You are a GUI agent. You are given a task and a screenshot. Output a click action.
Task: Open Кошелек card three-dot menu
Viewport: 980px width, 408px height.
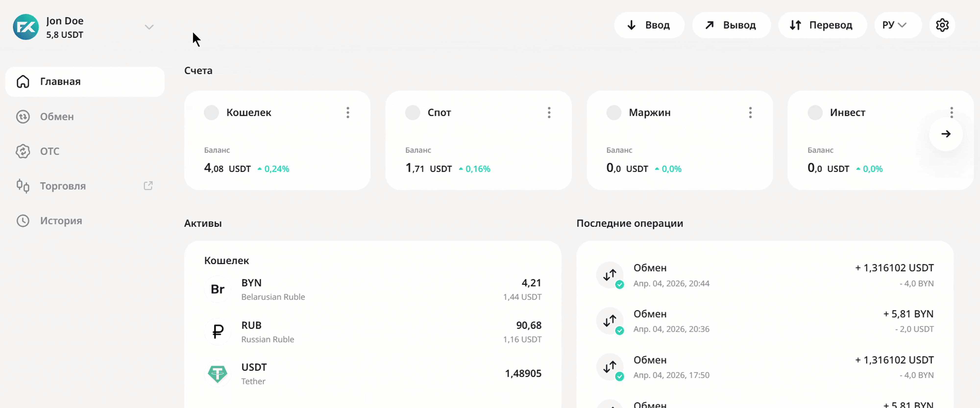[348, 113]
